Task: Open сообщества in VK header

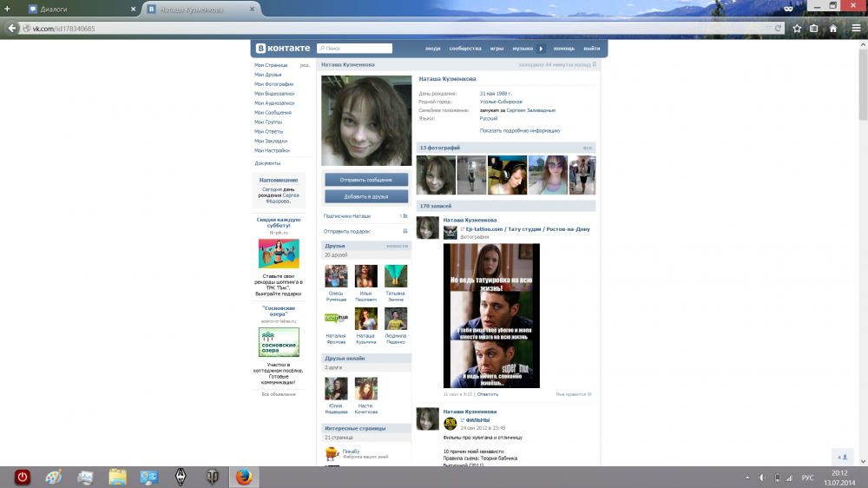Action: point(465,48)
